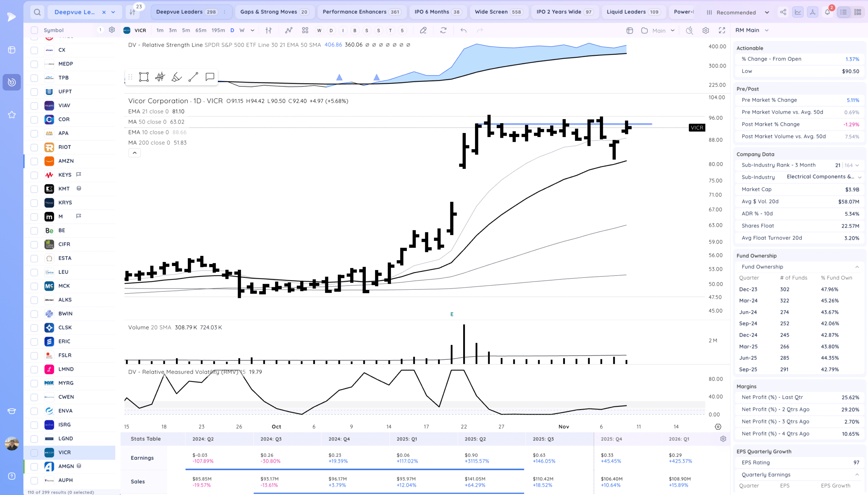The width and height of the screenshot is (868, 495).
Task: Select the 65m timeframe button
Action: 200,31
